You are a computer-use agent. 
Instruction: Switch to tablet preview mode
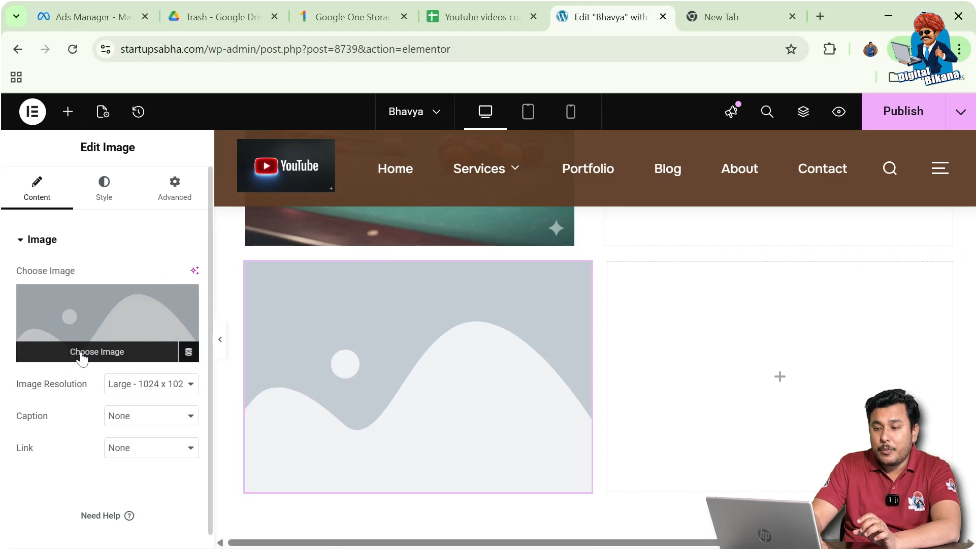click(528, 112)
